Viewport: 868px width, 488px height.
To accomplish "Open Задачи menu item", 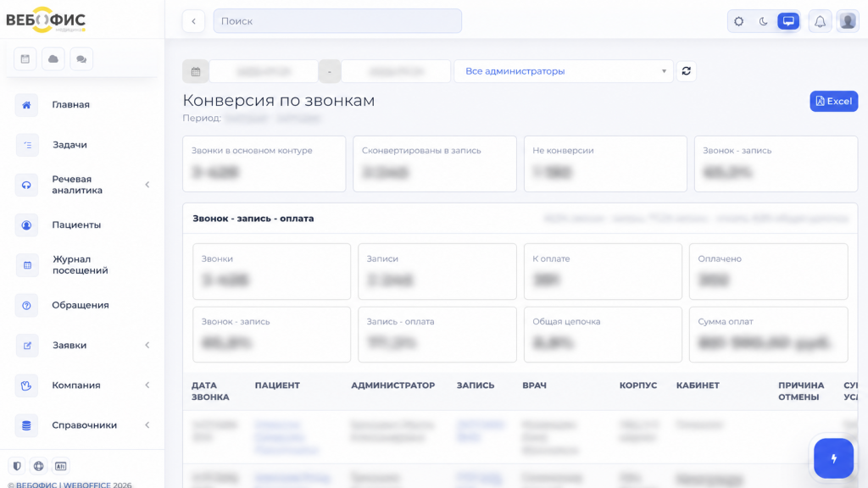I will 70,145.
